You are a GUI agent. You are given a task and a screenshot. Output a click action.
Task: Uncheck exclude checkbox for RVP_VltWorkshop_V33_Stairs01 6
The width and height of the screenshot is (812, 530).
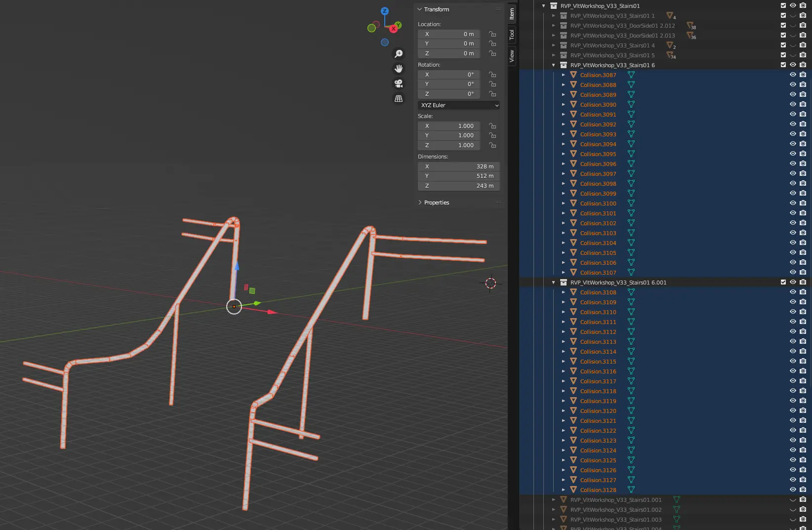click(x=783, y=65)
